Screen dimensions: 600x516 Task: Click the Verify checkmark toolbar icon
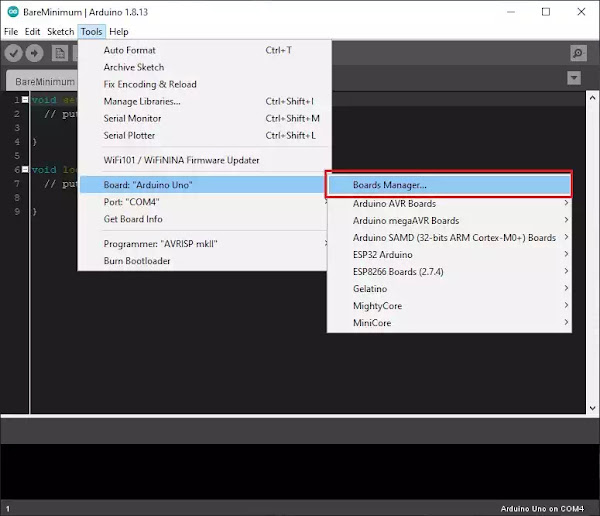pyautogui.click(x=13, y=53)
